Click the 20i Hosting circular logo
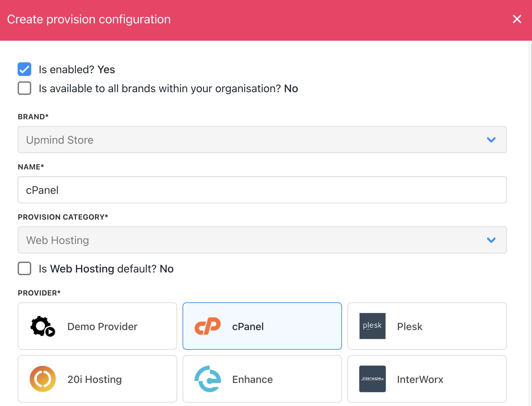 click(x=43, y=379)
